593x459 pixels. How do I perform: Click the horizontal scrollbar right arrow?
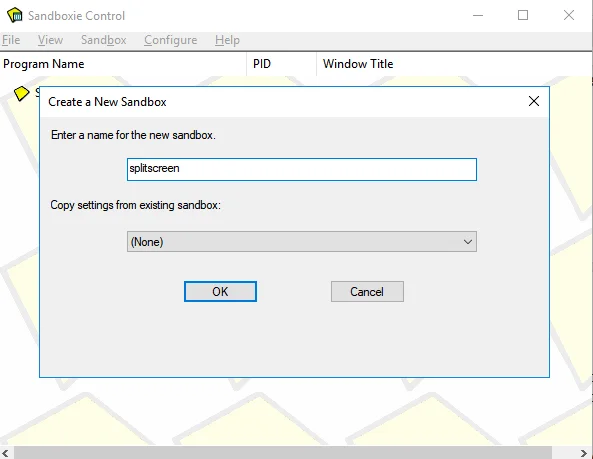click(584, 453)
